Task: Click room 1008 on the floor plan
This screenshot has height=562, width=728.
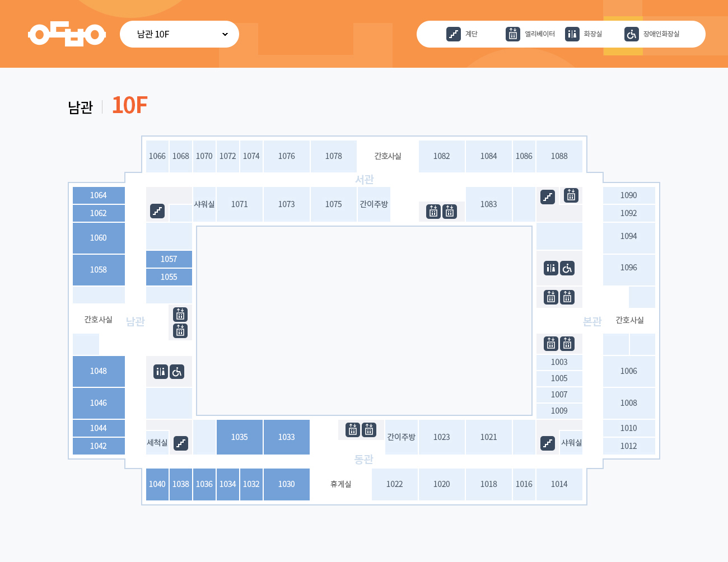Action: (629, 403)
